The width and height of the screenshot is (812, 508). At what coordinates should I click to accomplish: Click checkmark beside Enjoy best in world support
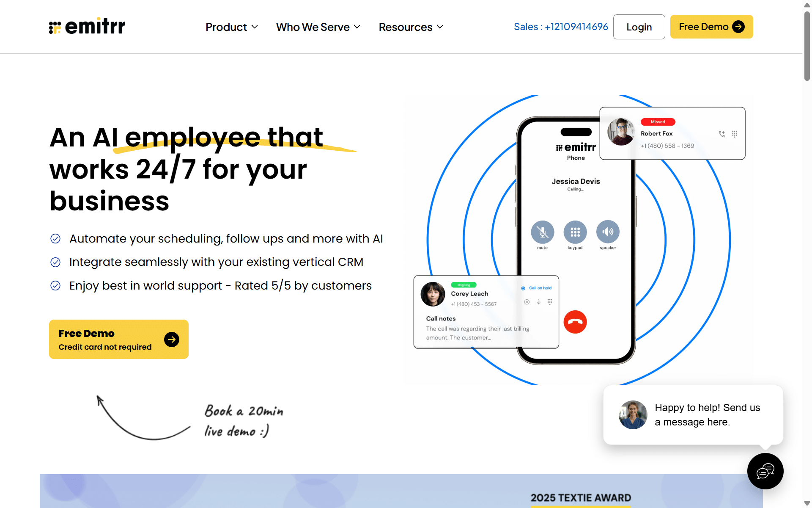(x=55, y=286)
